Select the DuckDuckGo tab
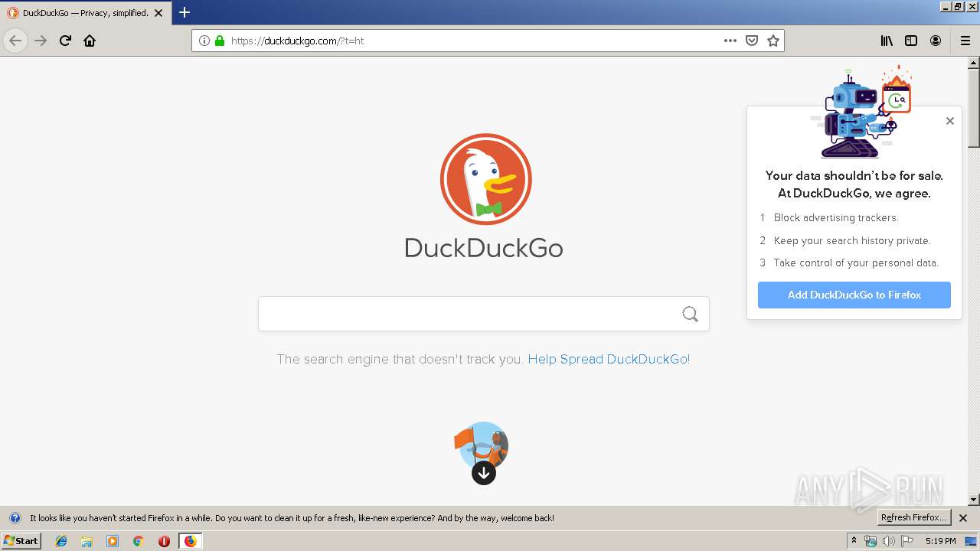The image size is (980, 551). [86, 13]
